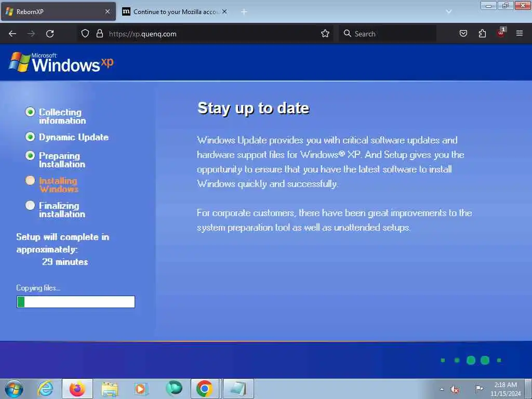Click Firefox icon in taskbar

coord(77,389)
